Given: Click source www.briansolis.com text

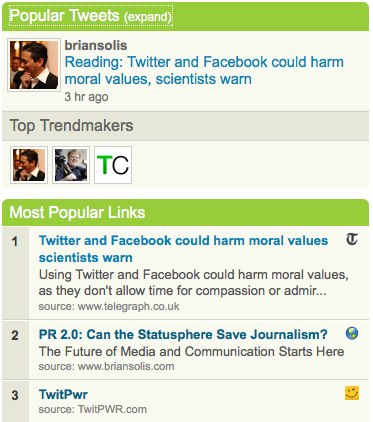Looking at the screenshot, I should click(106, 366).
